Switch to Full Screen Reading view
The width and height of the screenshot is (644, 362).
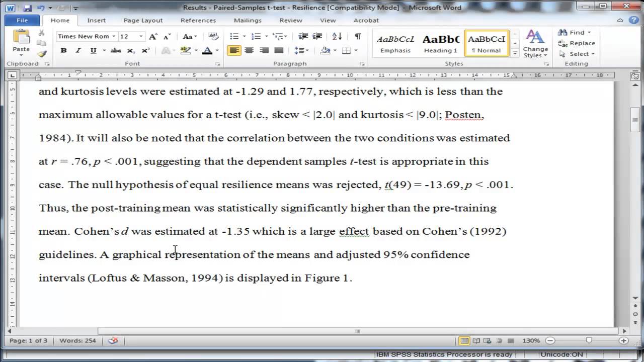click(x=476, y=340)
